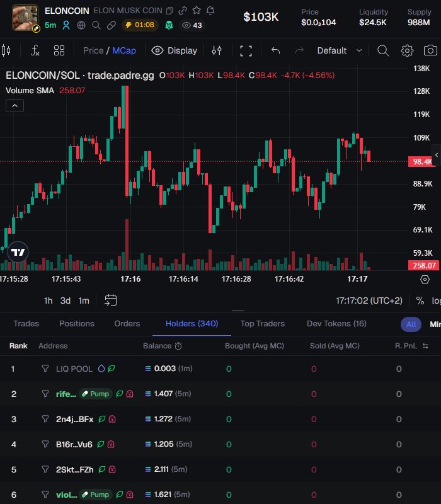Select the Holders (340) tab
The height and width of the screenshot is (504, 441).
pyautogui.click(x=192, y=323)
